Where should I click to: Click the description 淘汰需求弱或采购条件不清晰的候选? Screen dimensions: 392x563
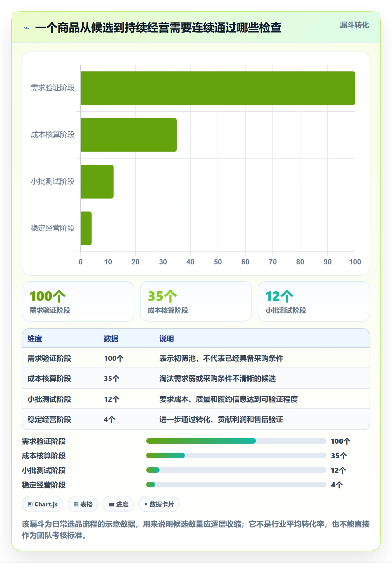218,378
